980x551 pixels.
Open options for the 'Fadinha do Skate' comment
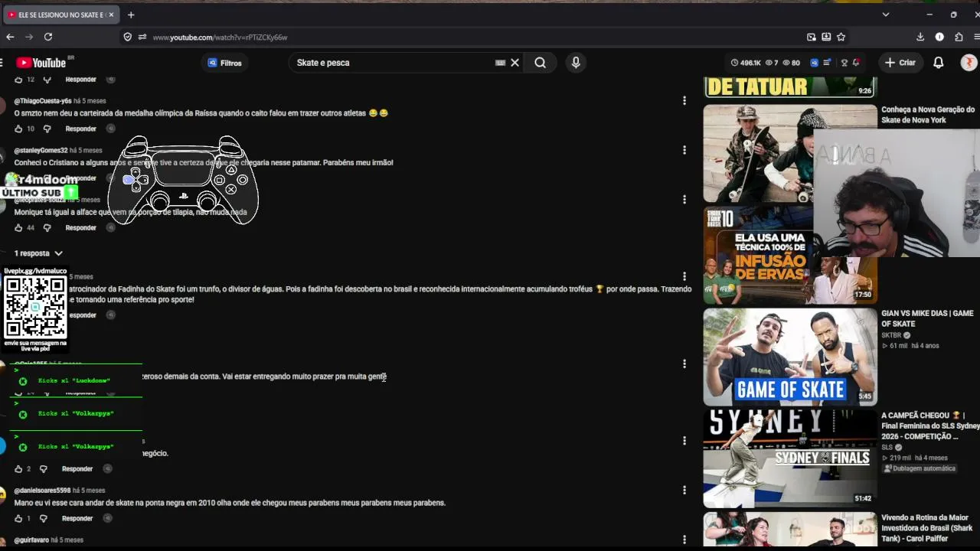tap(684, 276)
